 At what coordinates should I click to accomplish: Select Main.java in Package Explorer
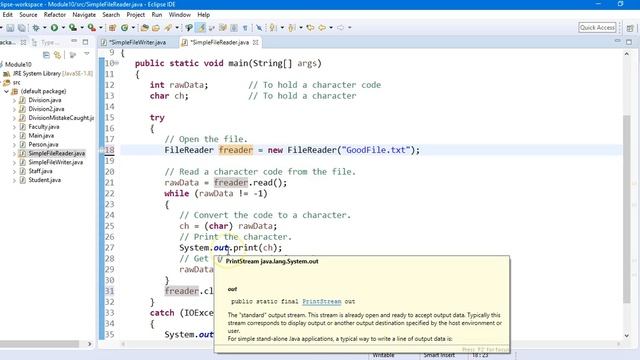41,136
